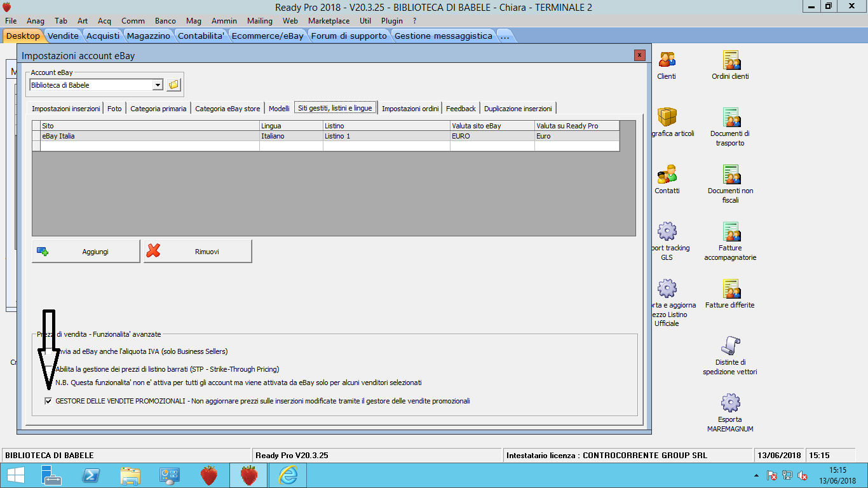Select the Italiano language cell
Screen dimensions: 868x488
click(x=291, y=136)
